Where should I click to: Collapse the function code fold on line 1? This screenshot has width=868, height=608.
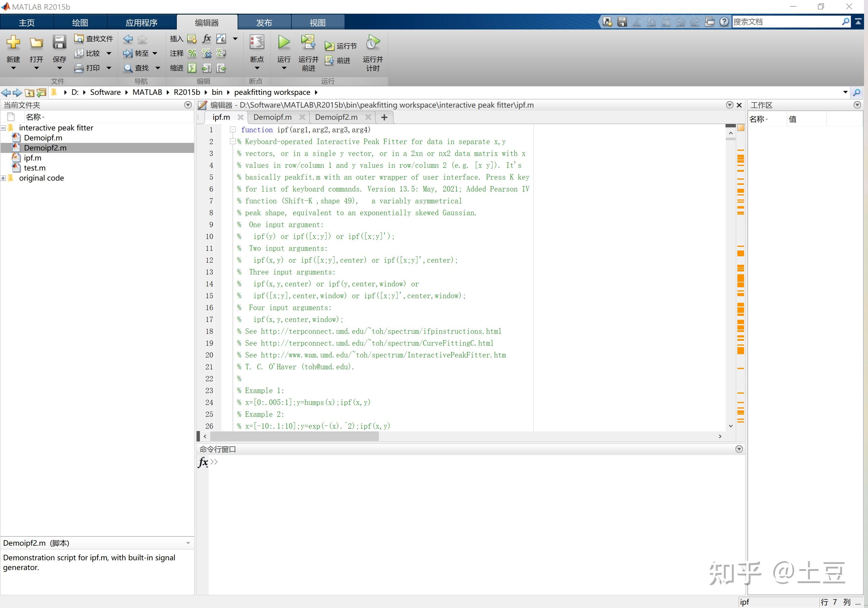[x=233, y=130]
